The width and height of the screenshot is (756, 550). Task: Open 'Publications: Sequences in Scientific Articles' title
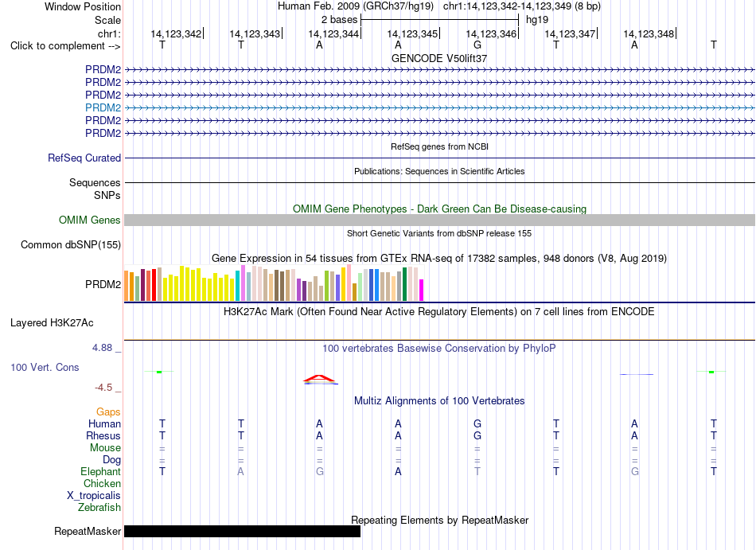pyautogui.click(x=439, y=171)
